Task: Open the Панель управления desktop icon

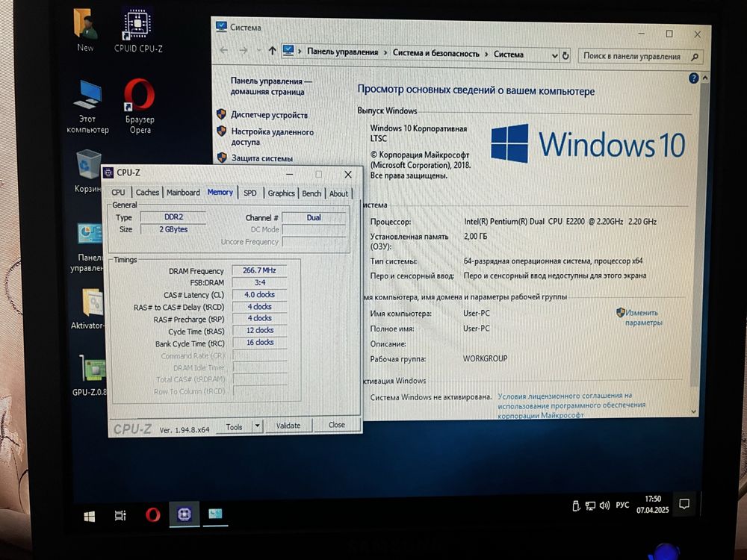Action: click(87, 248)
